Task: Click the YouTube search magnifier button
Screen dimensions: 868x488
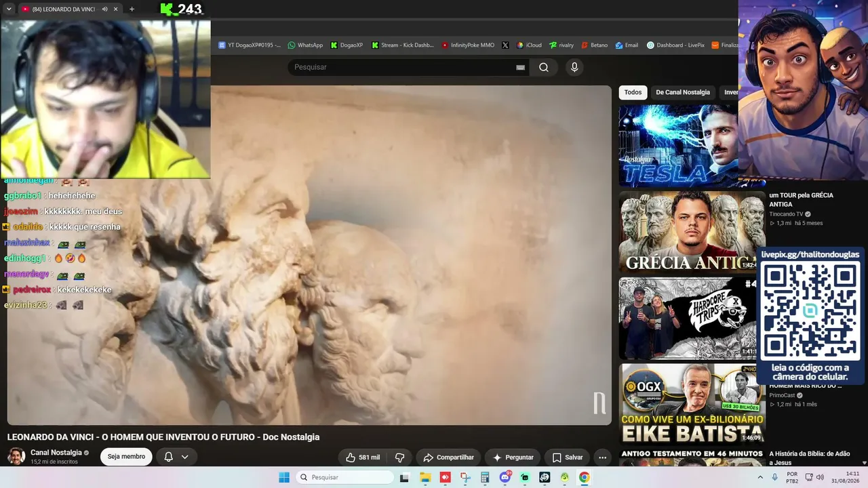Action: tap(544, 67)
